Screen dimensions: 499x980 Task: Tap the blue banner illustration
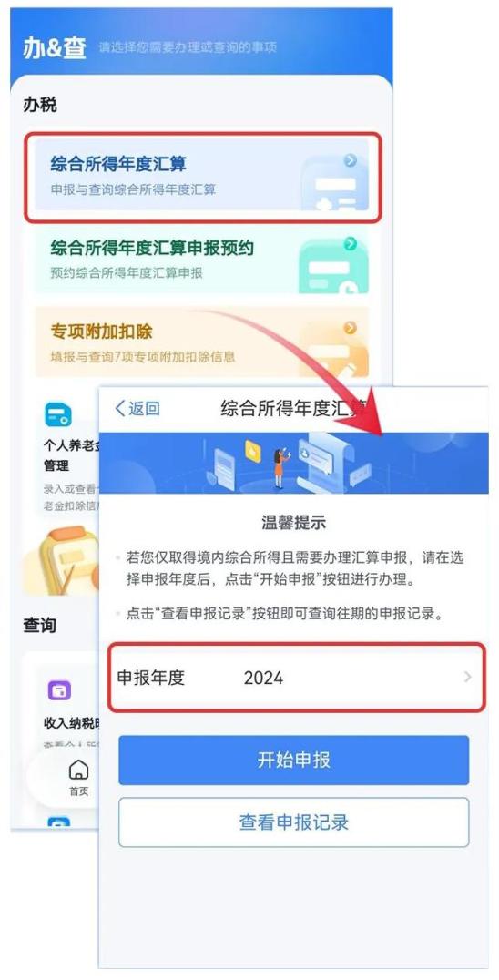(x=293, y=463)
